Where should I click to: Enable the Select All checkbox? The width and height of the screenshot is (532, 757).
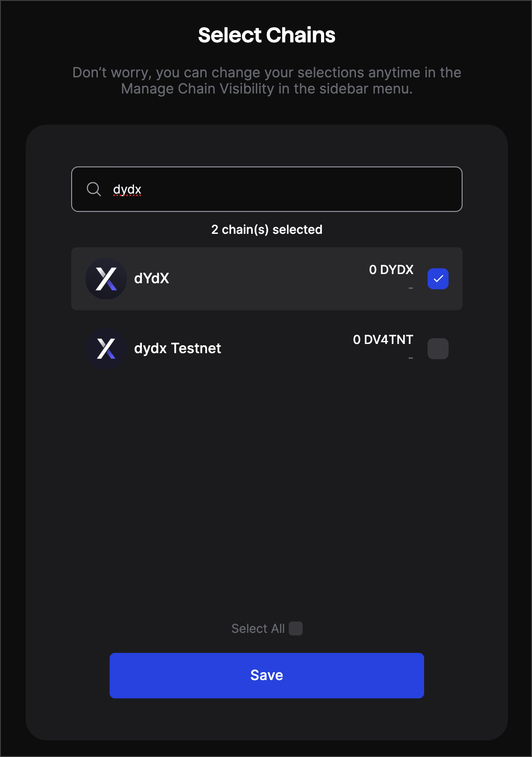click(x=296, y=629)
